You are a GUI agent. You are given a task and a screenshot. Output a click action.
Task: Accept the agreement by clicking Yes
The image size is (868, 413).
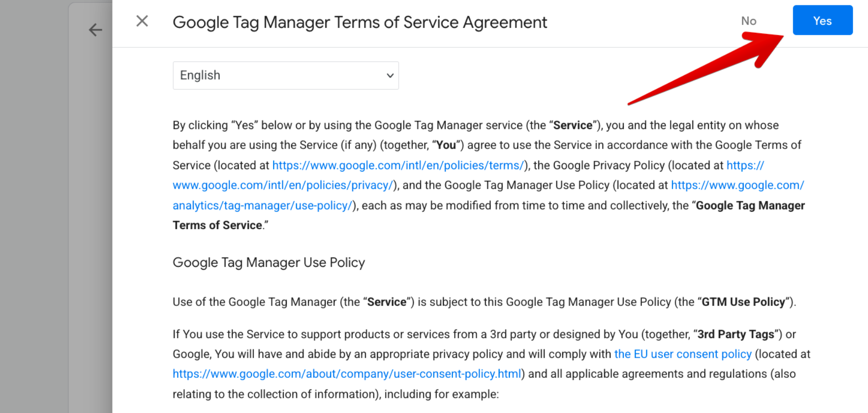[x=822, y=21]
